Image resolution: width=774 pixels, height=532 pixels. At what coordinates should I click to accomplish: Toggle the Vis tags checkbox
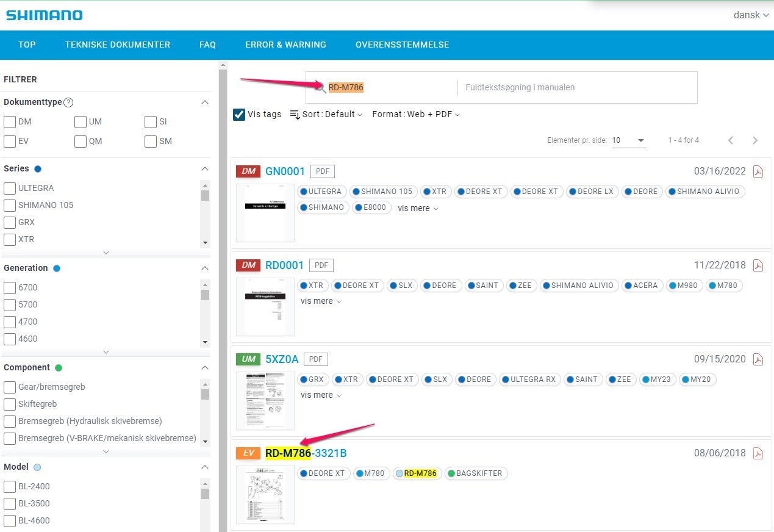point(239,114)
